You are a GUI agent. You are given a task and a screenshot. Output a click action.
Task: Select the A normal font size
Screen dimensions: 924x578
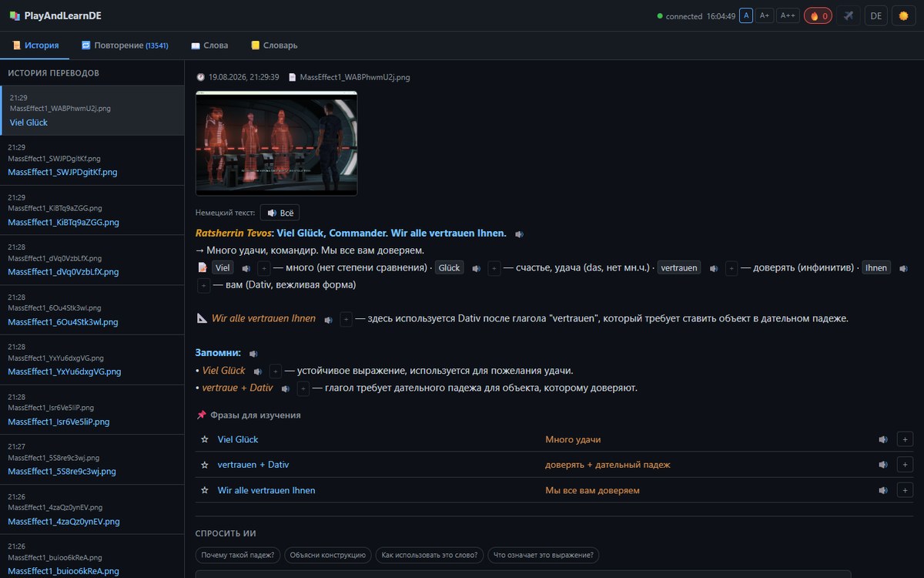(746, 16)
